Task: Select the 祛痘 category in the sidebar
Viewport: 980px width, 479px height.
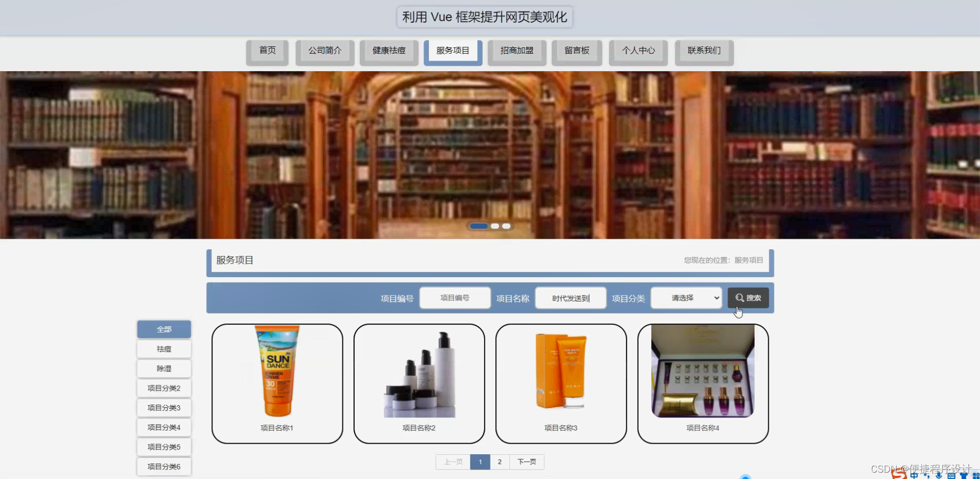Action: (x=164, y=348)
